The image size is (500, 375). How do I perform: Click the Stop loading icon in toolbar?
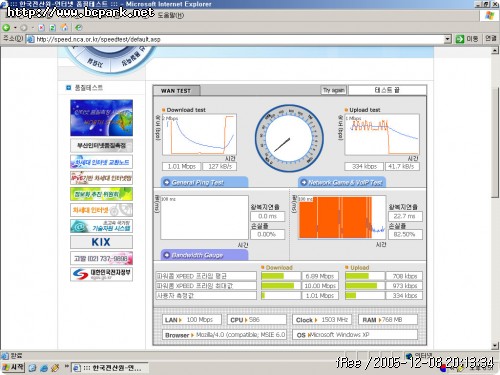(x=41, y=28)
